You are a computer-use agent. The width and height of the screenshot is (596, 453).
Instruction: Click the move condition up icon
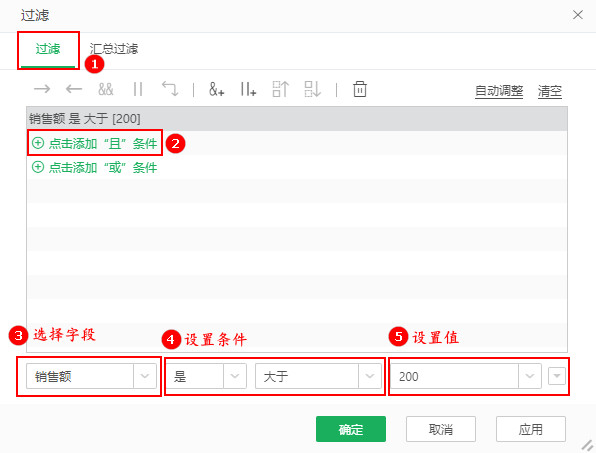click(x=281, y=89)
